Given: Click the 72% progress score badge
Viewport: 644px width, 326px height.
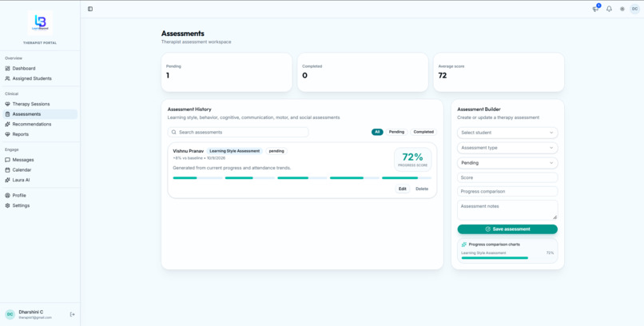Looking at the screenshot, I should pyautogui.click(x=412, y=159).
